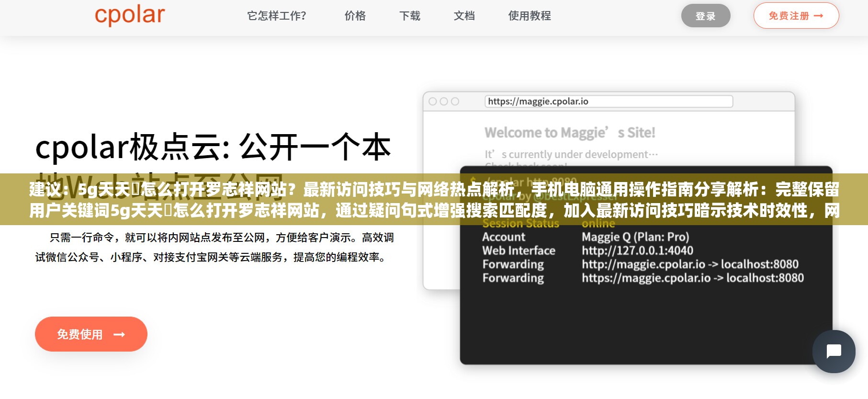Click the Account label in terminal
The height and width of the screenshot is (399, 868).
pos(504,237)
